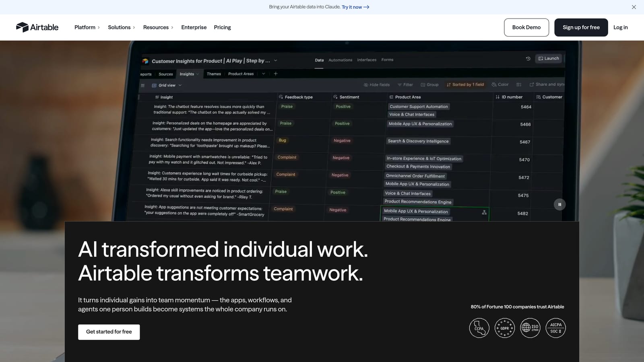
Task: Select the Data tab in the demo
Action: [319, 60]
